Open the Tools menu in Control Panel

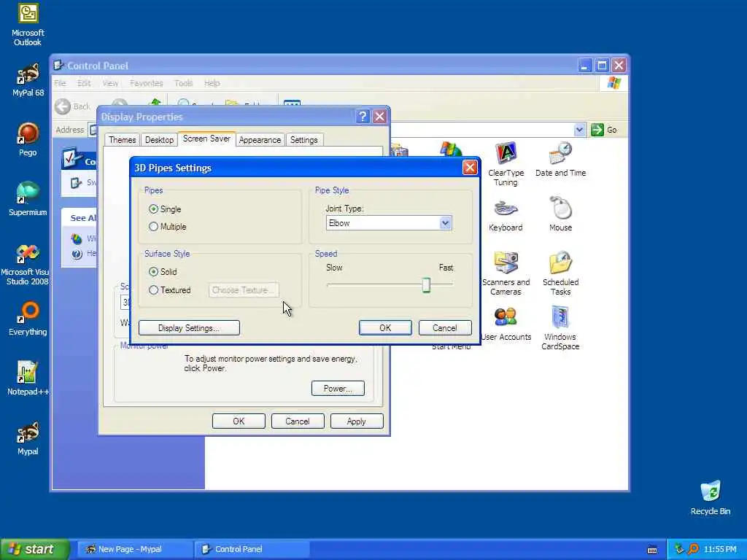(x=183, y=83)
